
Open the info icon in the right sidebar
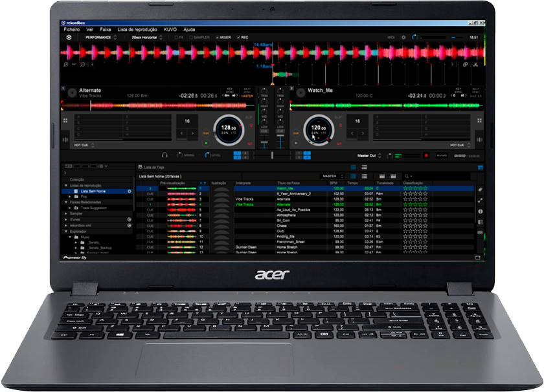click(481, 211)
